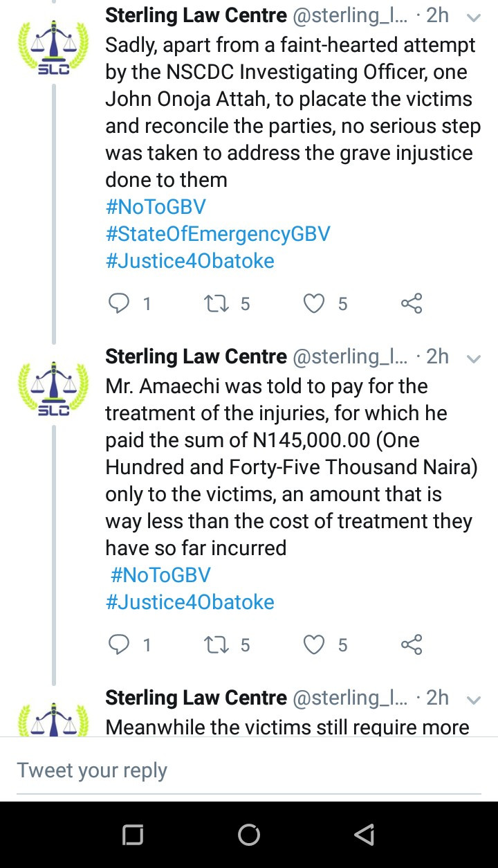
Task: Open #NoToGBV hashtag in first tweet
Action: (156, 207)
